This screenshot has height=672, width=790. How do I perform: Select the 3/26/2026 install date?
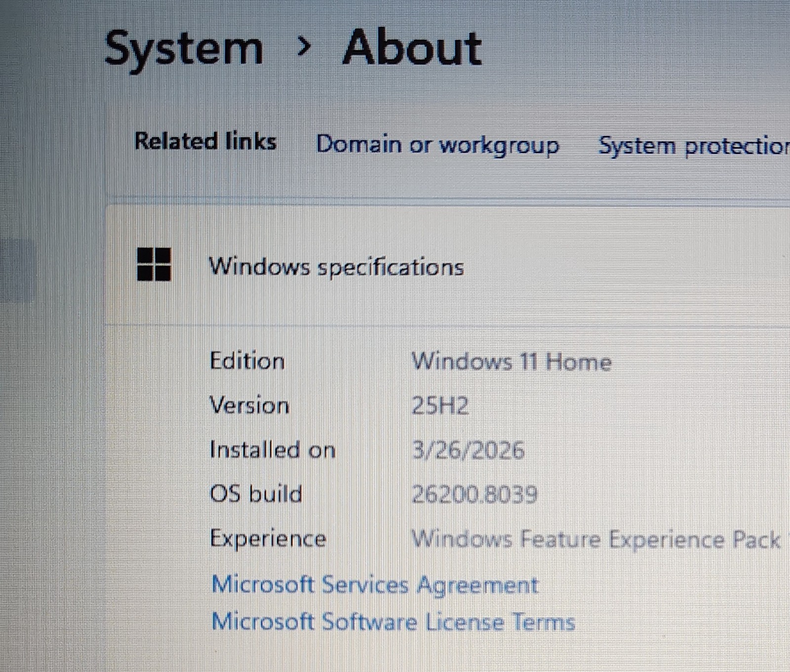(x=468, y=450)
